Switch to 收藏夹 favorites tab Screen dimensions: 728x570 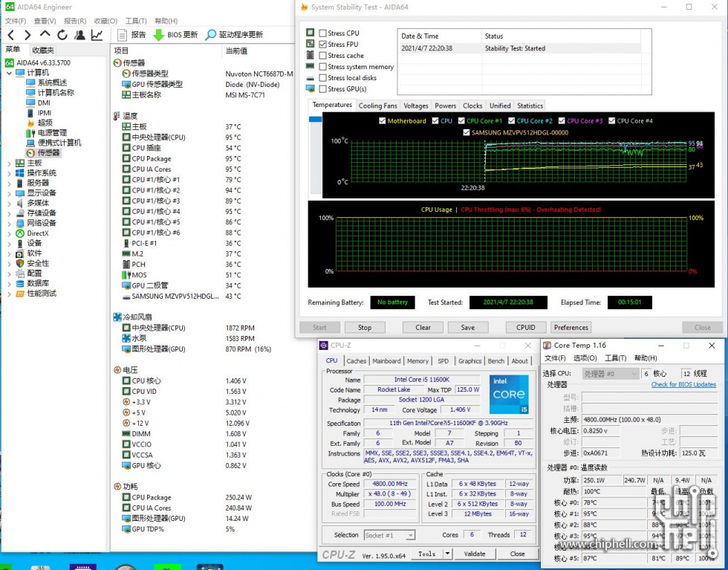coord(43,51)
